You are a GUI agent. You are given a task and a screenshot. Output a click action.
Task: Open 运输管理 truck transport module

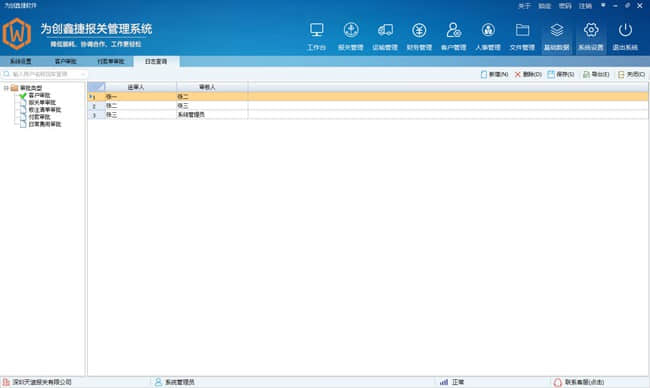tap(385, 36)
